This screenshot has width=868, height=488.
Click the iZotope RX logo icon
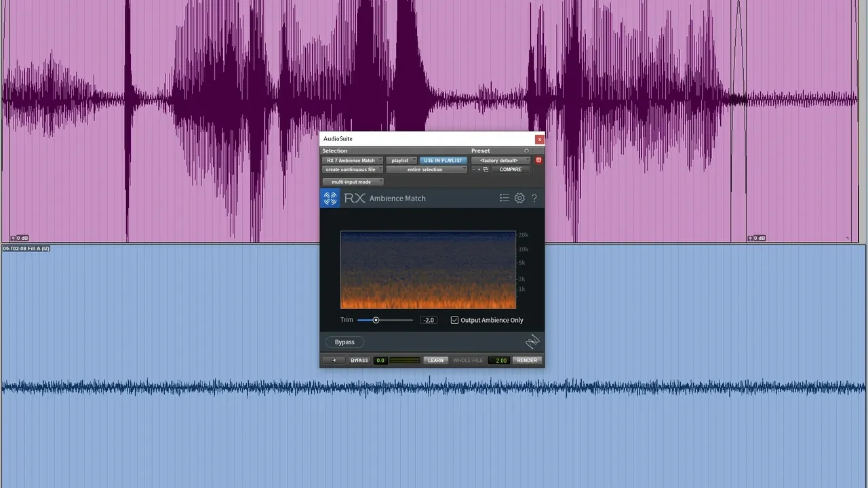point(330,198)
